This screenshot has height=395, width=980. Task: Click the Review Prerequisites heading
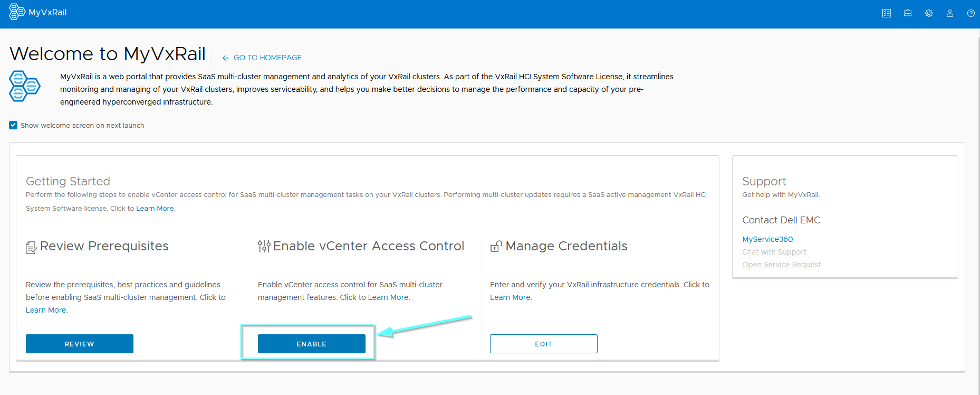[104, 246]
